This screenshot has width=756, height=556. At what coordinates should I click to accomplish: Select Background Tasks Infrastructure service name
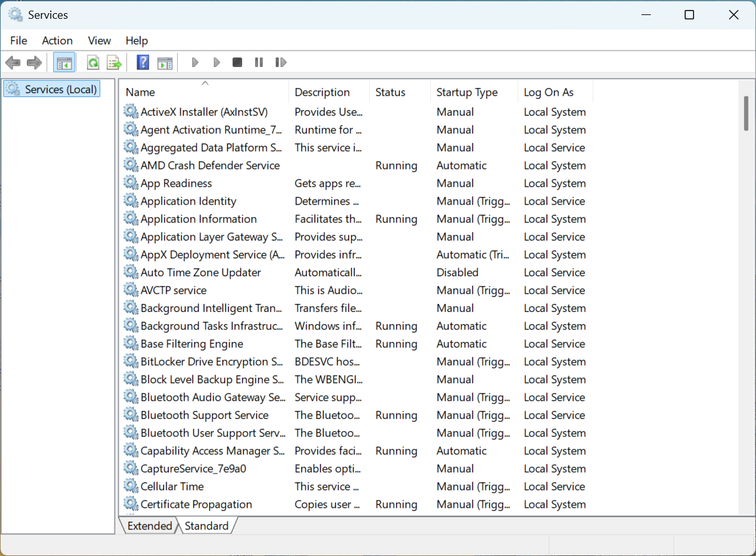(212, 326)
